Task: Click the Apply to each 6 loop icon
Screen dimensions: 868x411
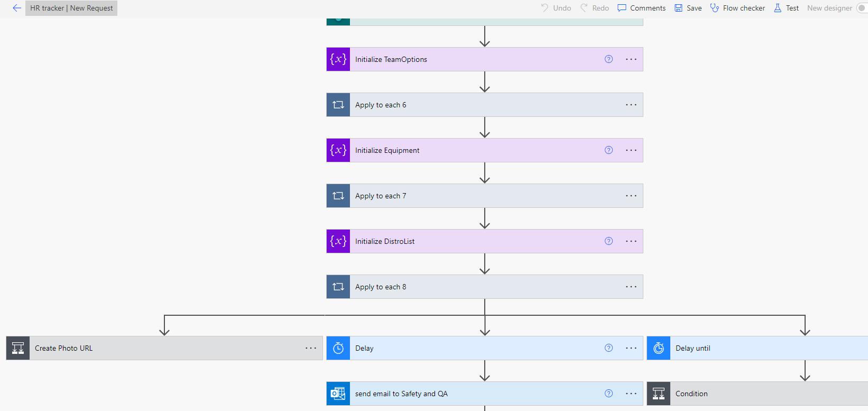Action: point(338,105)
